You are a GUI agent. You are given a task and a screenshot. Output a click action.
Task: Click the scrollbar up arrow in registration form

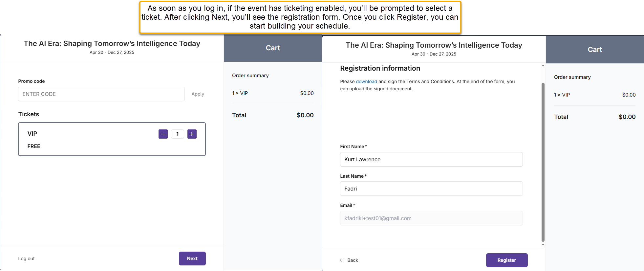pos(543,66)
